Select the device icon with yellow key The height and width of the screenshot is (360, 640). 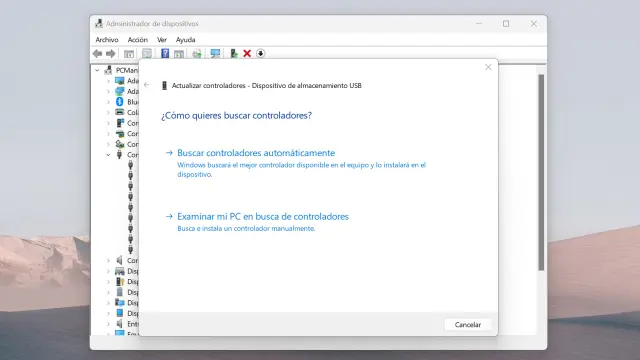120,282
